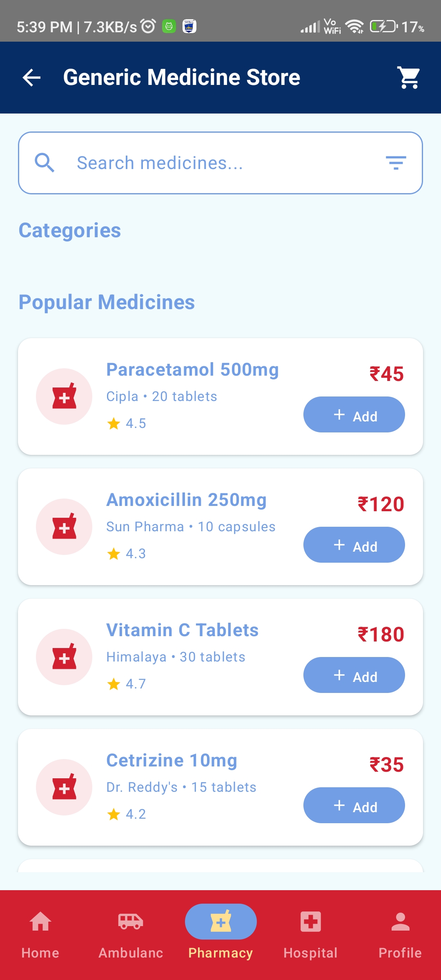Tap the back arrow in header
Screen dimensions: 441x980
(x=32, y=78)
